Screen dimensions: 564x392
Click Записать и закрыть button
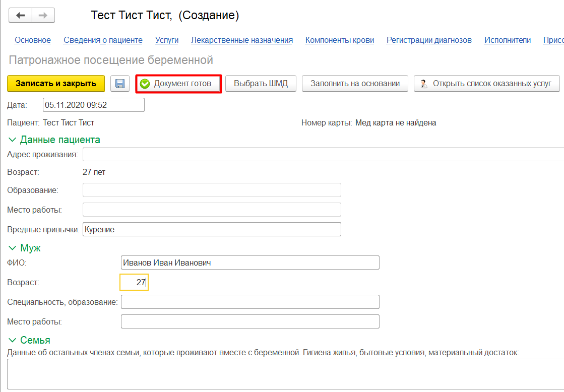[56, 84]
